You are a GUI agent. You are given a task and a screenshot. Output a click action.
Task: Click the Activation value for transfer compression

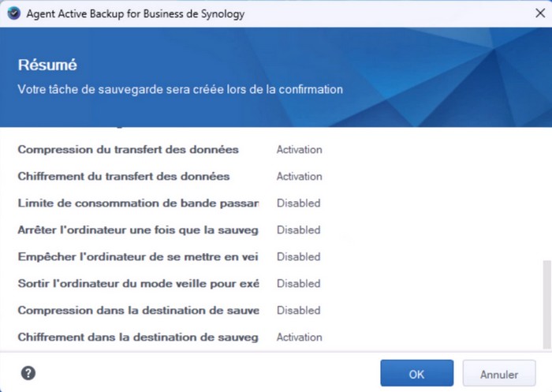click(299, 150)
